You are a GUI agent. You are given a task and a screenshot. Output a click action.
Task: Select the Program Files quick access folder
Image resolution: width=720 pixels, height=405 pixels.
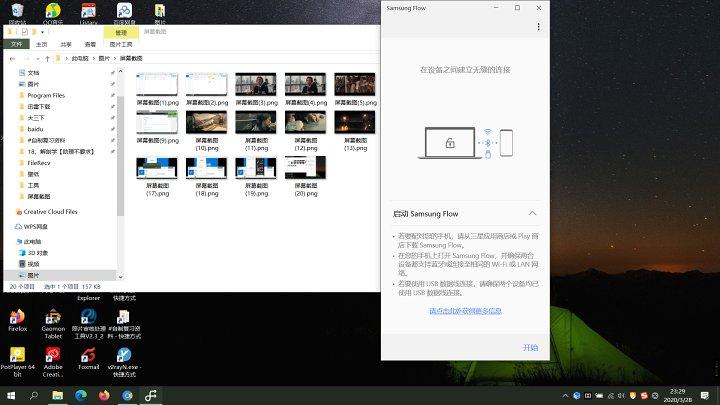point(46,95)
